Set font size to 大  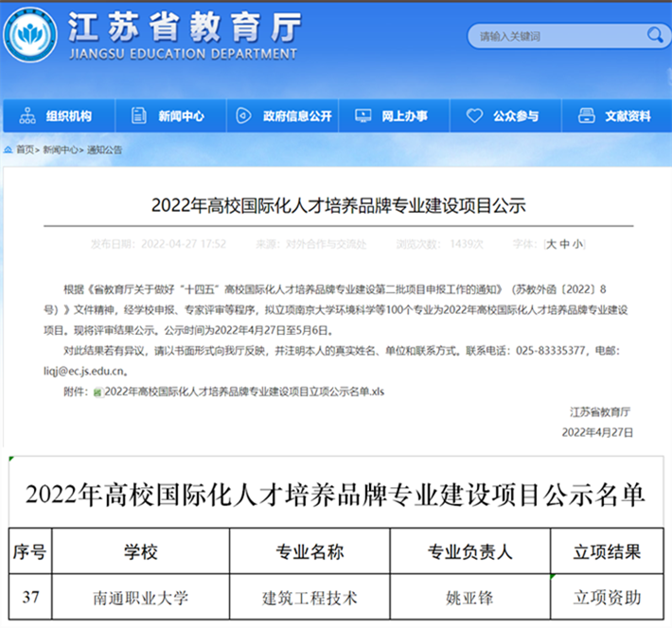click(552, 244)
